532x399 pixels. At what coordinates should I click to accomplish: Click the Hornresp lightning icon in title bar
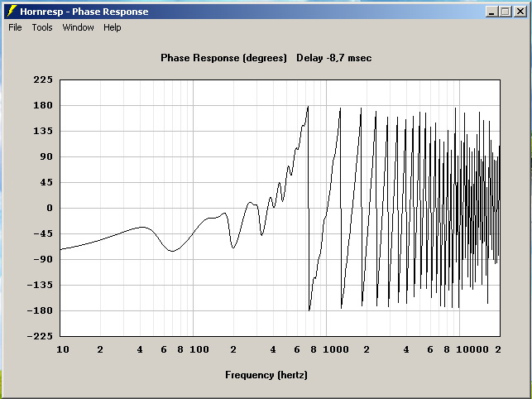[x=12, y=12]
